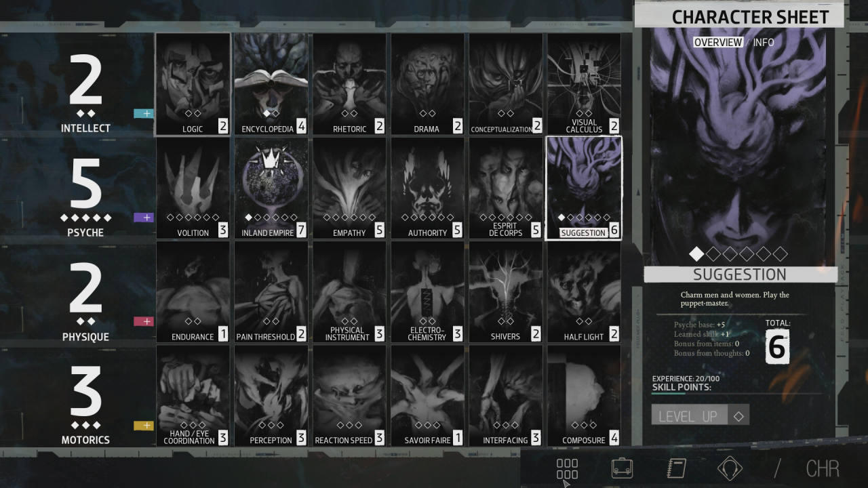868x488 pixels.
Task: Select the Empathy skill card
Action: pos(349,188)
